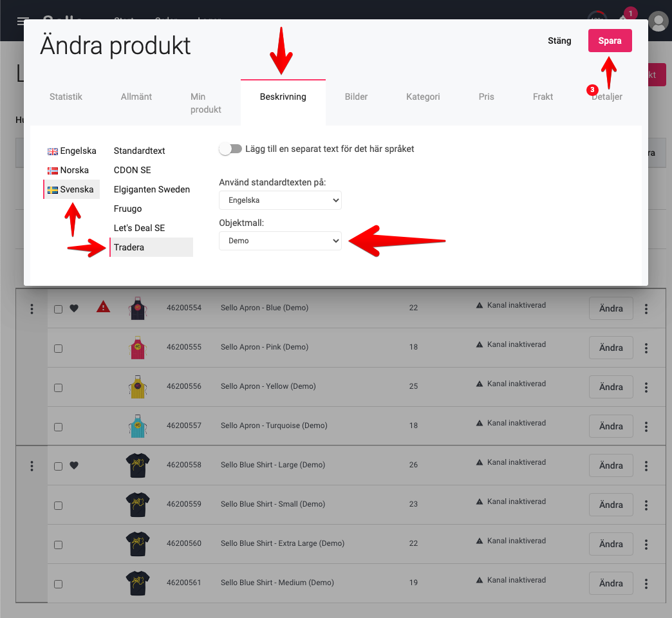
Task: Open more options for Blue Shirt Large
Action: point(646,466)
